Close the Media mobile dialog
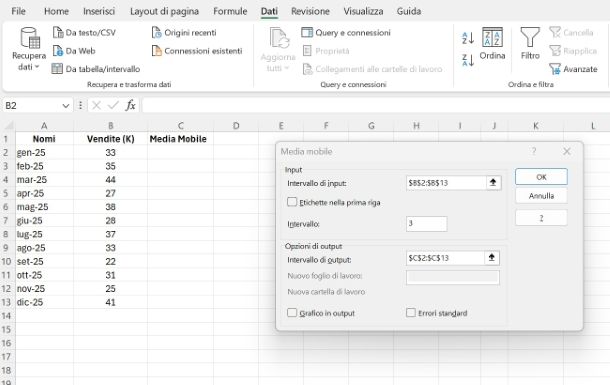This screenshot has width=610, height=385. point(567,151)
